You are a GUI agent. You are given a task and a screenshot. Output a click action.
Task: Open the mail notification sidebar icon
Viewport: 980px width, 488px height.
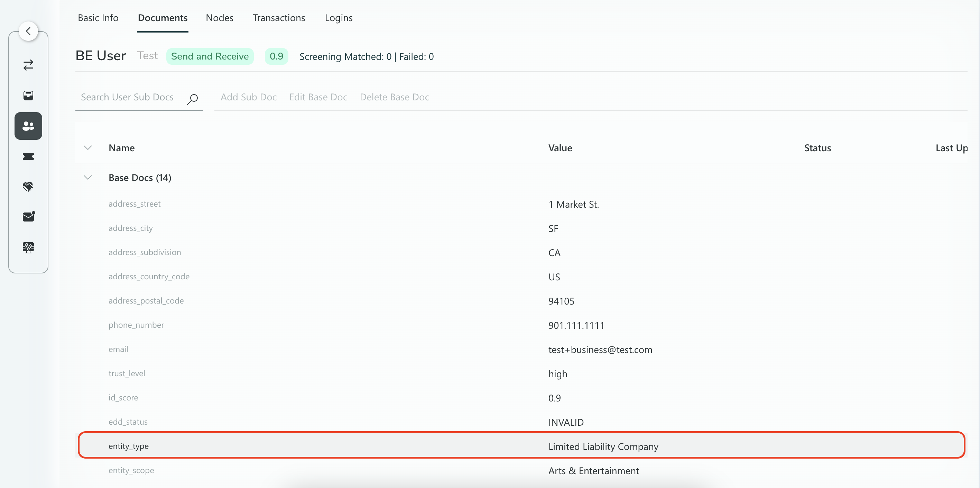29,216
